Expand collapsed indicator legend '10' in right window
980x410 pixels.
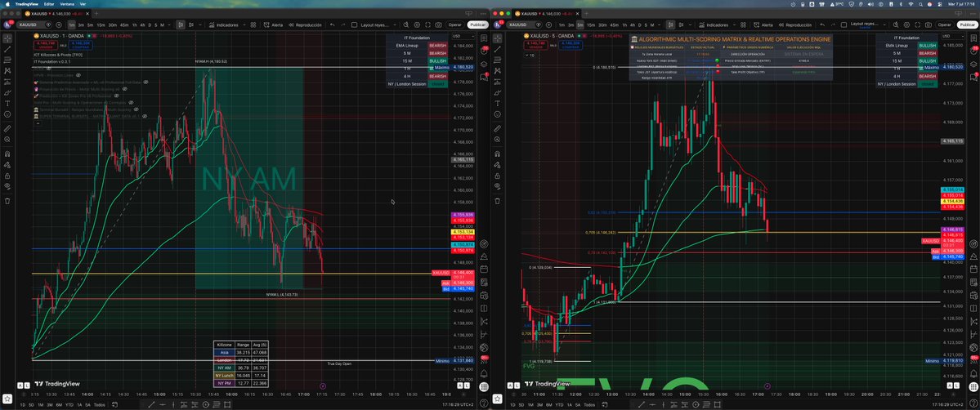[x=530, y=55]
